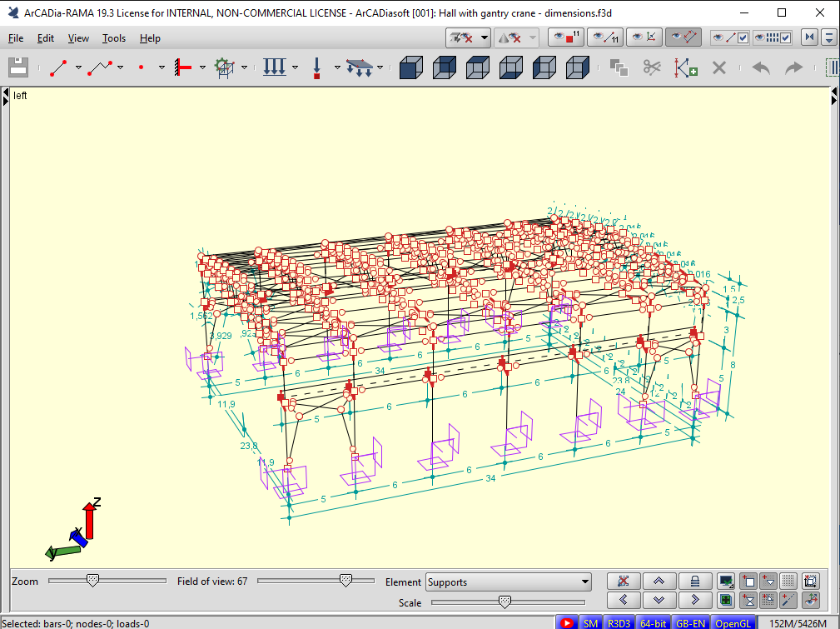840x629 pixels.
Task: Select the insert node tool
Action: [140, 68]
